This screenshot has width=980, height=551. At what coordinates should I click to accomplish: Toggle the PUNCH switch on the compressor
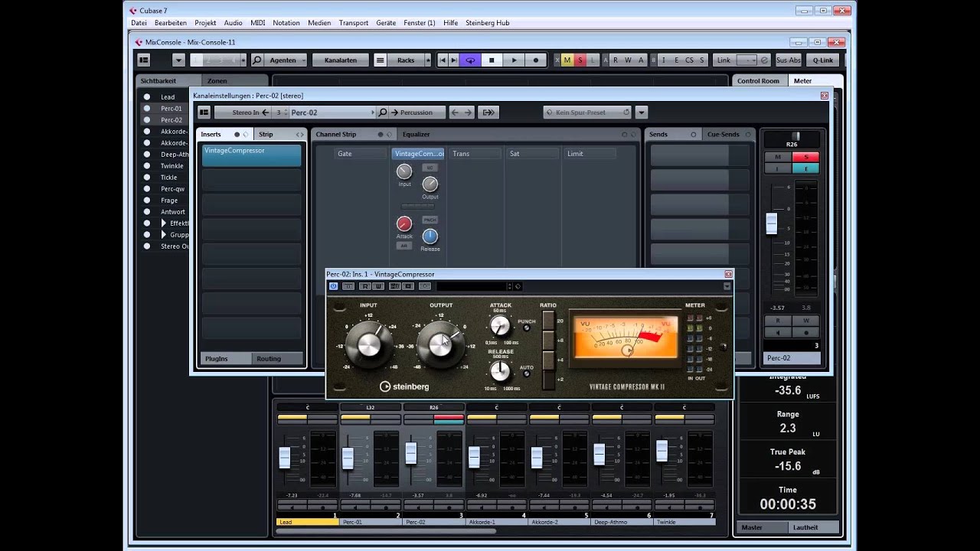coord(526,328)
